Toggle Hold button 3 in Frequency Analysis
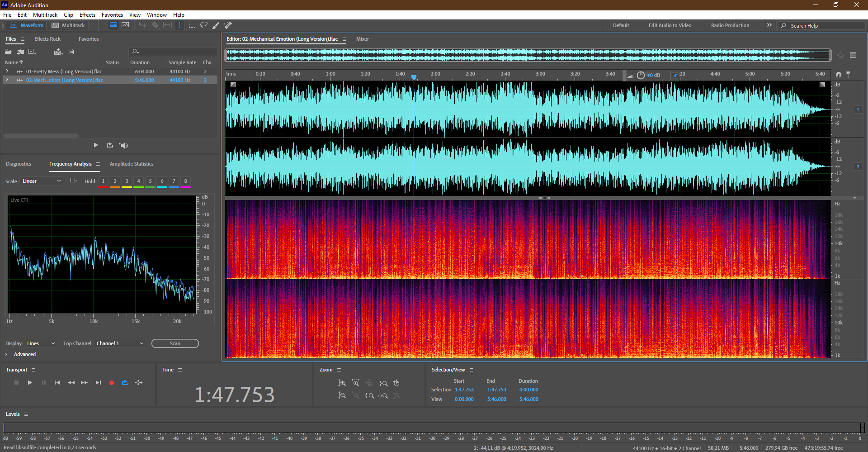The width and height of the screenshot is (868, 452). 127,181
